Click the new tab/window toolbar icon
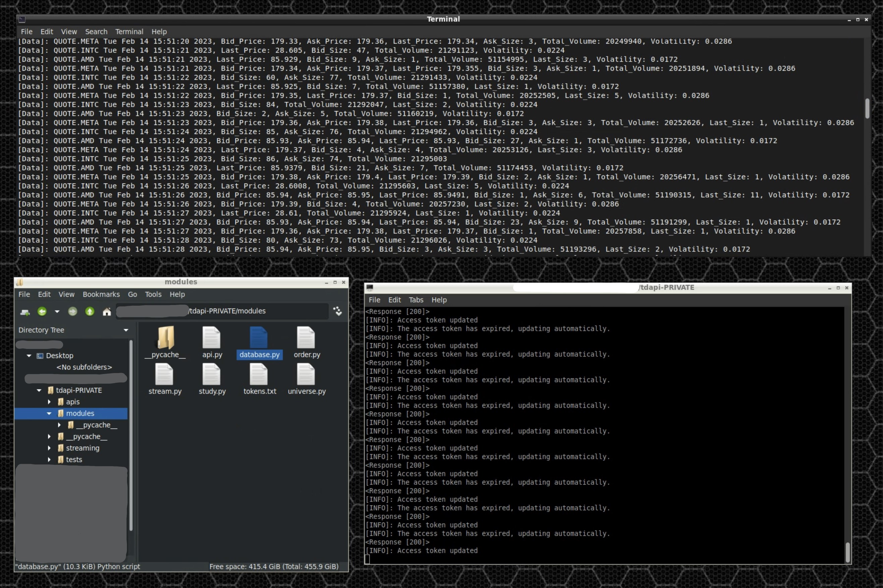Image resolution: width=883 pixels, height=588 pixels. click(25, 312)
